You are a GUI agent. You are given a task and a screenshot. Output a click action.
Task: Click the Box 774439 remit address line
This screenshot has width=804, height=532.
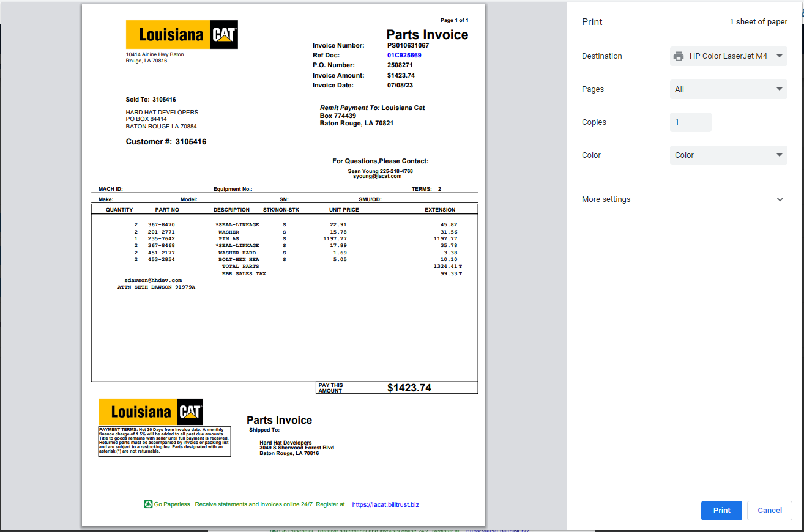point(338,116)
